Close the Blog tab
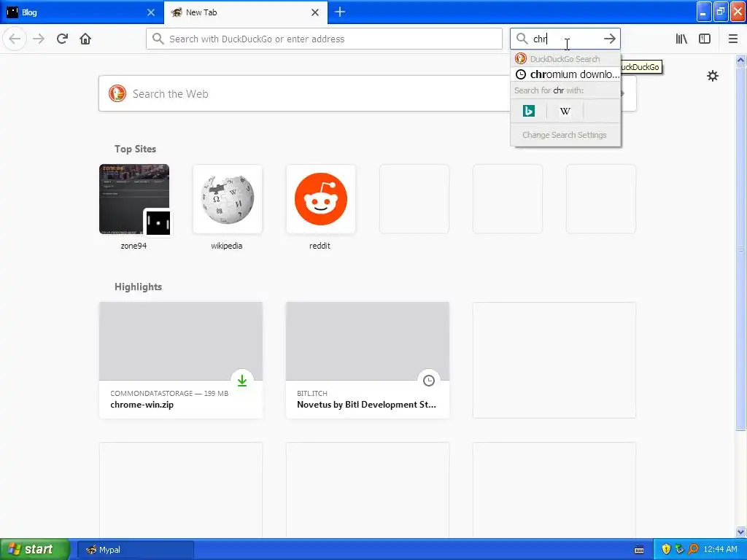The width and height of the screenshot is (747, 560). point(151,12)
